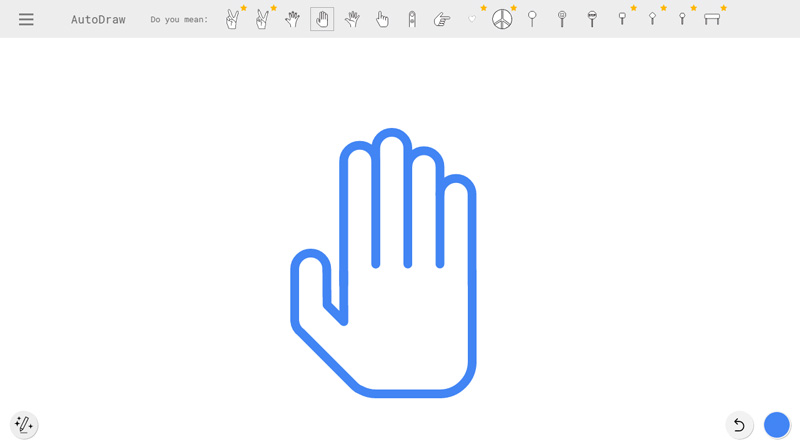Choose the boxed raised hand suggestion

[322, 19]
